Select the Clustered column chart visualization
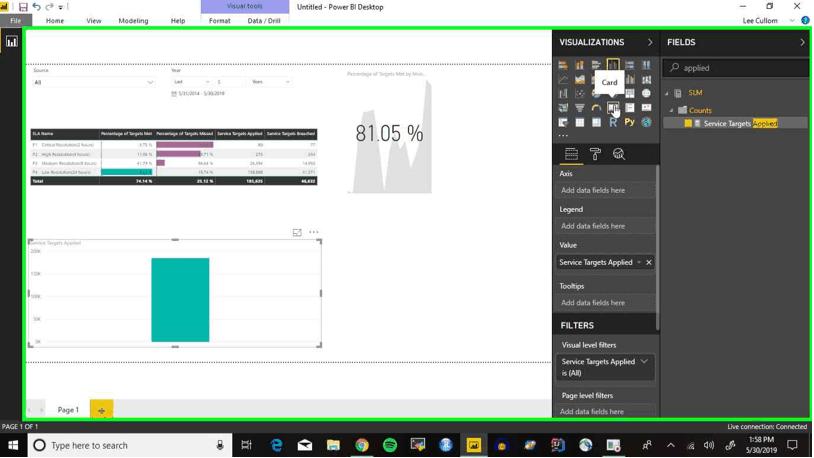The image size is (814, 458). click(x=613, y=65)
